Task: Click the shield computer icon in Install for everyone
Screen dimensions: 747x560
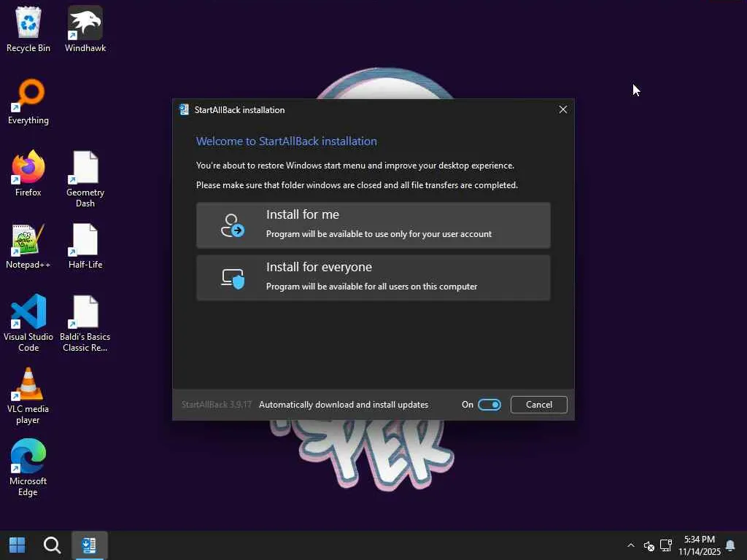Action: (233, 278)
